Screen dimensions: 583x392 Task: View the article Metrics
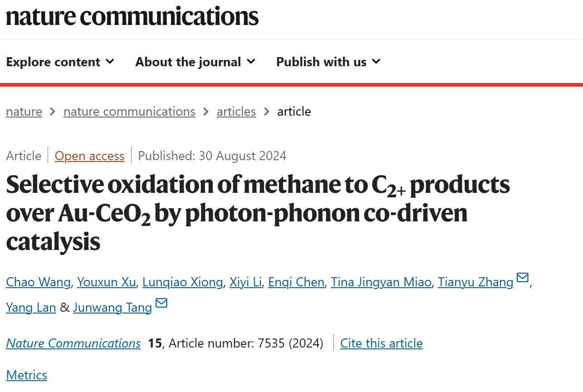[x=26, y=375]
